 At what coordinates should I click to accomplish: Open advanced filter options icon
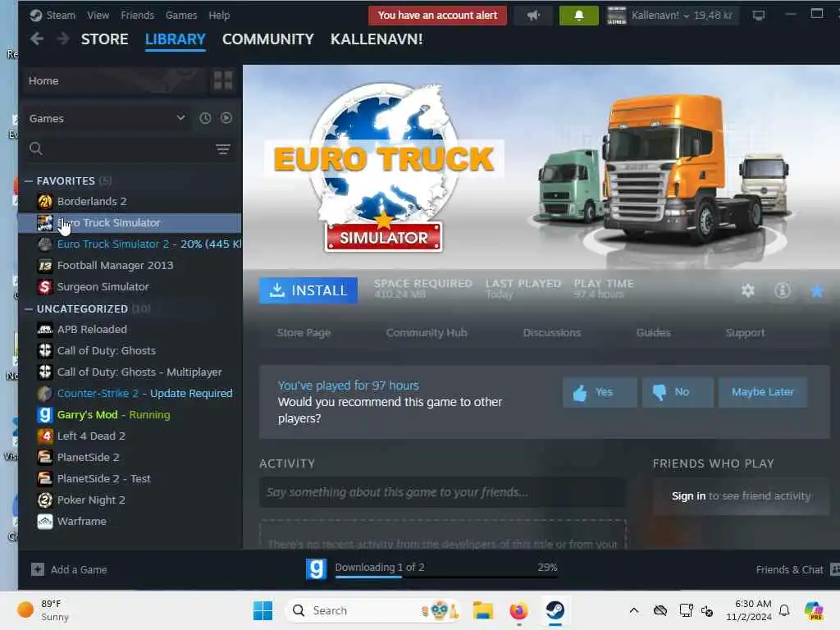click(x=223, y=149)
